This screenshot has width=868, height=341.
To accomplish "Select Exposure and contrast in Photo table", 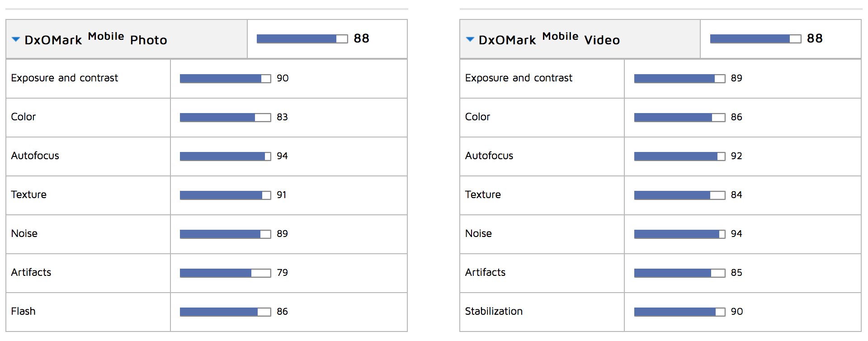I will pos(65,78).
